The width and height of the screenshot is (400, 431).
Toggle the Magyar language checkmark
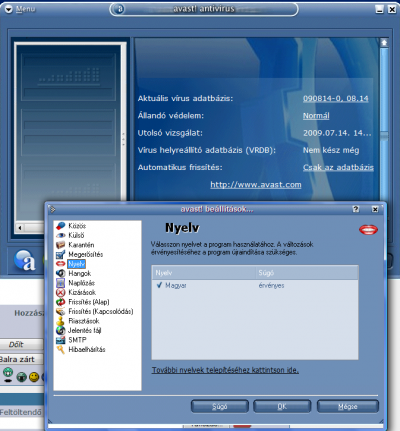tap(159, 285)
